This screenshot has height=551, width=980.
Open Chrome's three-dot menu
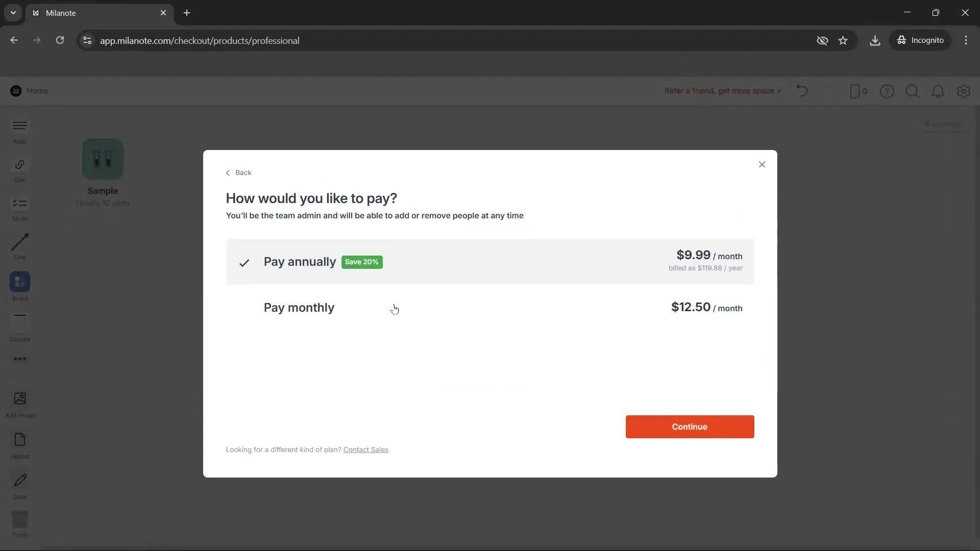966,40
